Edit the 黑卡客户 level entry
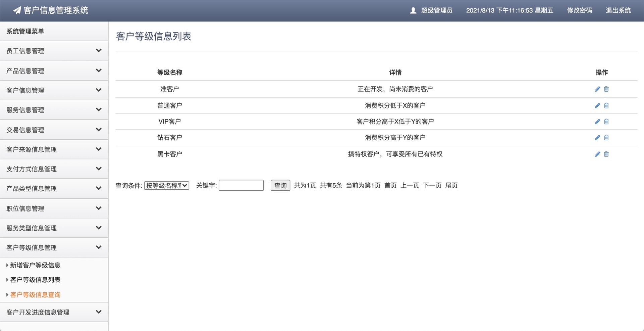644x331 pixels. coord(597,154)
